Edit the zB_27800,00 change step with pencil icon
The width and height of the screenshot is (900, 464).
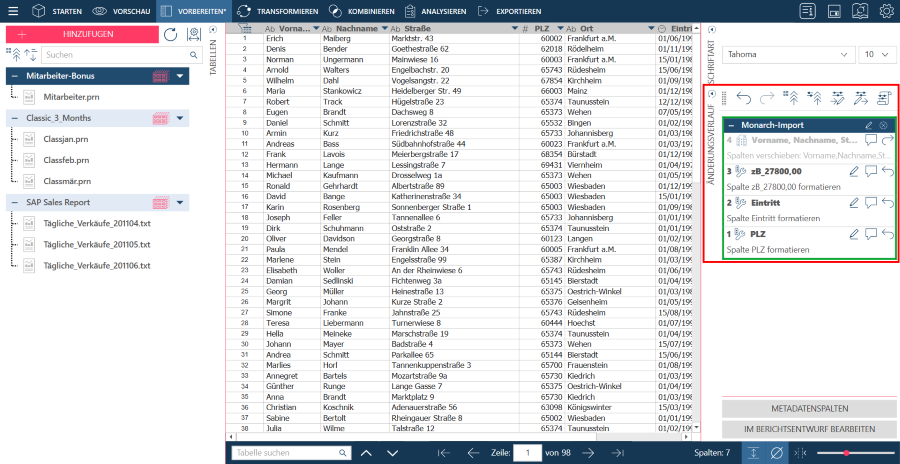coord(854,171)
